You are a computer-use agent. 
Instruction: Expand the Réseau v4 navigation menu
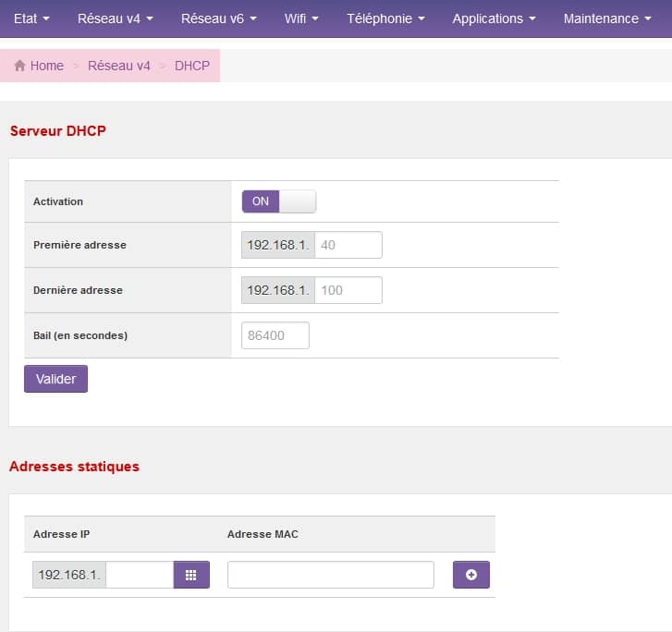tap(115, 18)
